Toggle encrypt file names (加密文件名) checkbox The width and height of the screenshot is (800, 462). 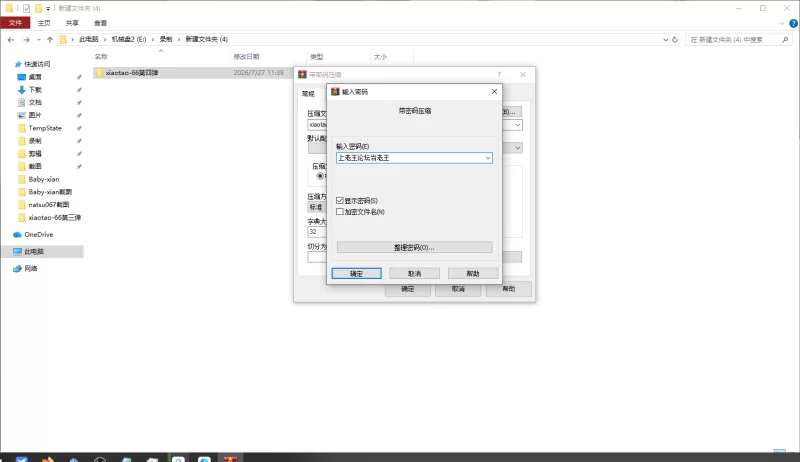pyautogui.click(x=340, y=212)
